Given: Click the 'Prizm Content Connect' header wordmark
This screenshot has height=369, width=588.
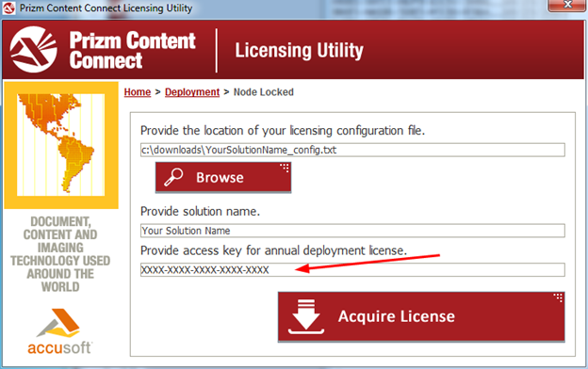Looking at the screenshot, I should pyautogui.click(x=132, y=50).
